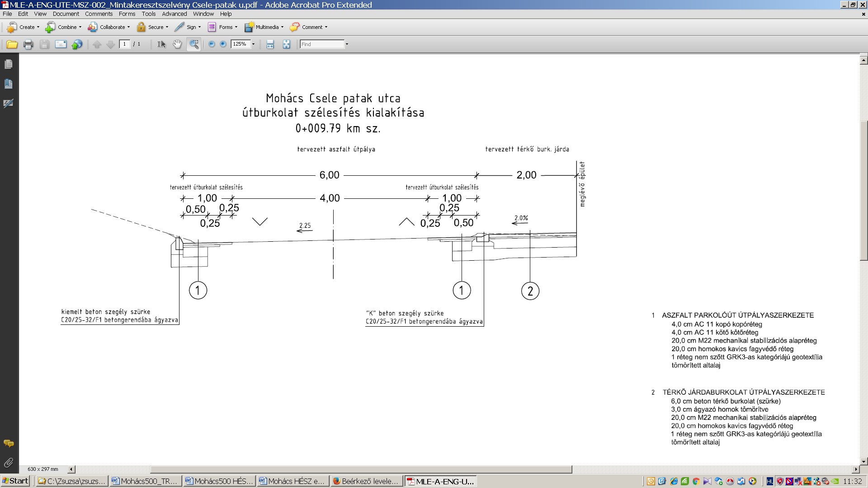Viewport: 868px width, 488px height.
Task: Click the zoom out minus button
Action: (x=211, y=44)
